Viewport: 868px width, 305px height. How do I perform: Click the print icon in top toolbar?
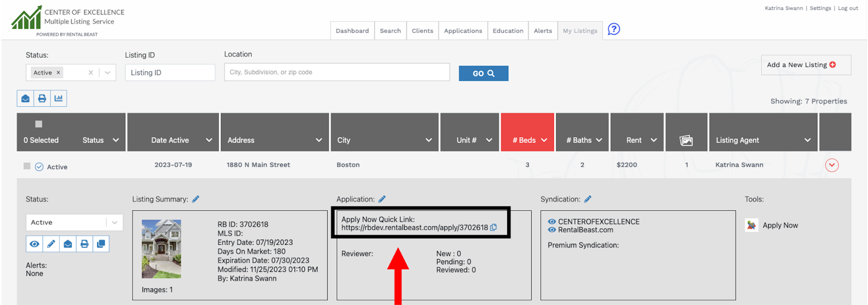42,99
